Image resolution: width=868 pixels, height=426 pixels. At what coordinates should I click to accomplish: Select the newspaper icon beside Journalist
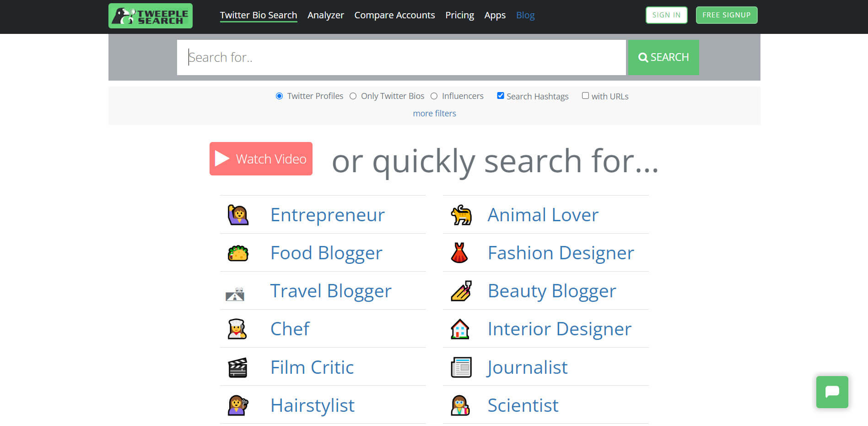460,367
